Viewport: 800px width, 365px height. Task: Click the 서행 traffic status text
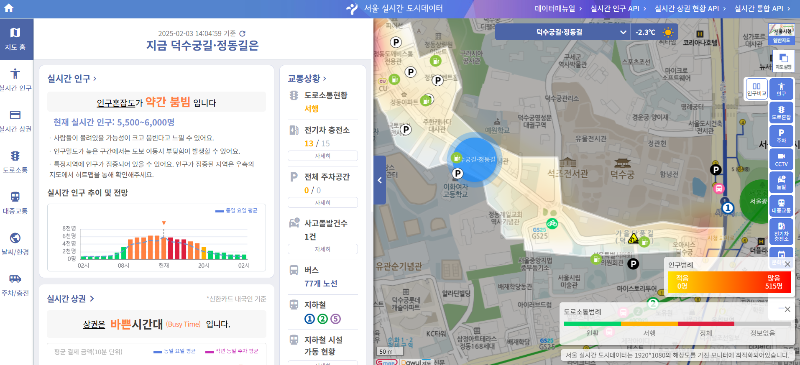click(x=311, y=108)
